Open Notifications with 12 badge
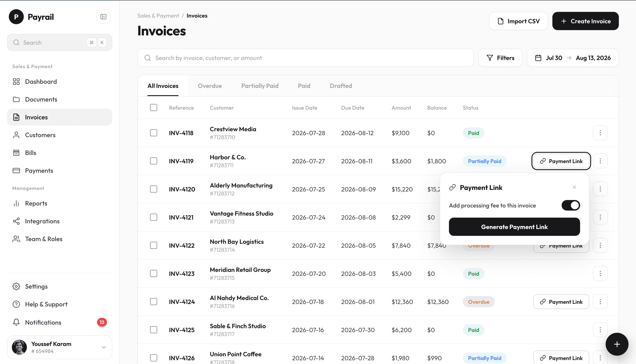This screenshot has width=636, height=364. click(60, 322)
